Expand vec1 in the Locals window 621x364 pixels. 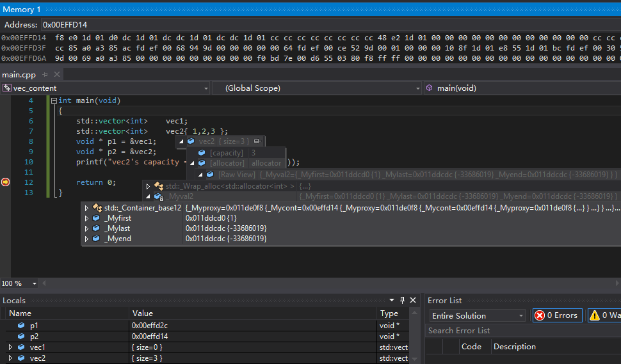click(x=11, y=347)
